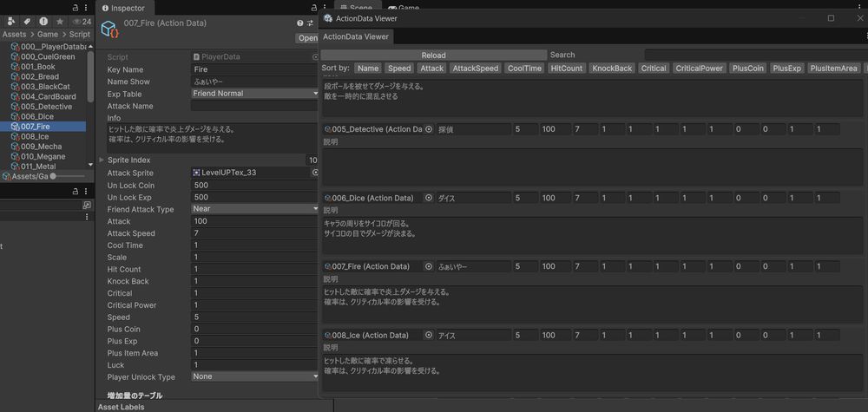
Task: Click the Project list scroll down arrow
Action: point(90,165)
